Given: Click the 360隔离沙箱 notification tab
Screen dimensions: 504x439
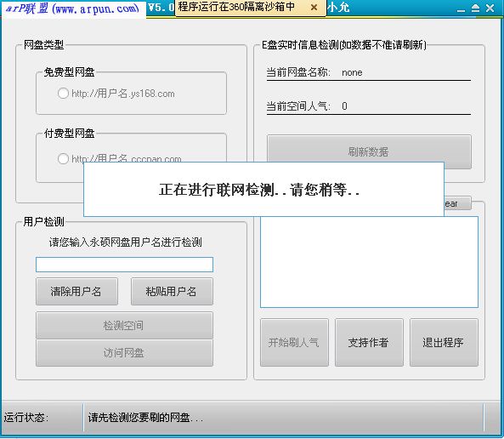Looking at the screenshot, I should point(250,7).
